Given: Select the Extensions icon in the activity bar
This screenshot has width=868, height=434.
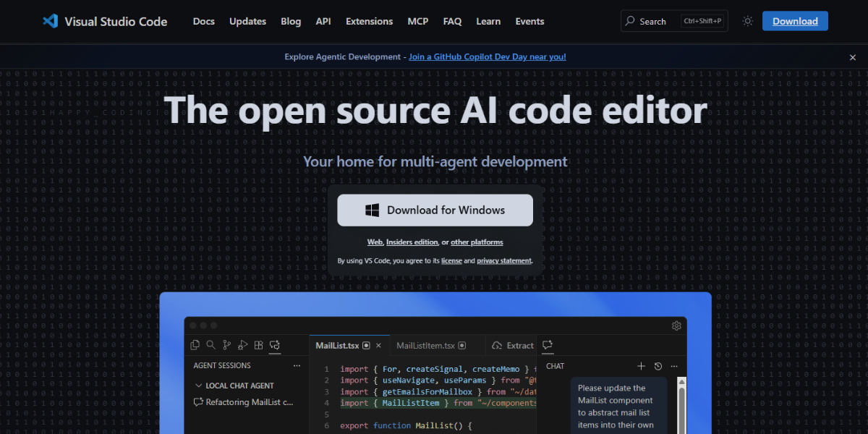Looking at the screenshot, I should click(258, 345).
